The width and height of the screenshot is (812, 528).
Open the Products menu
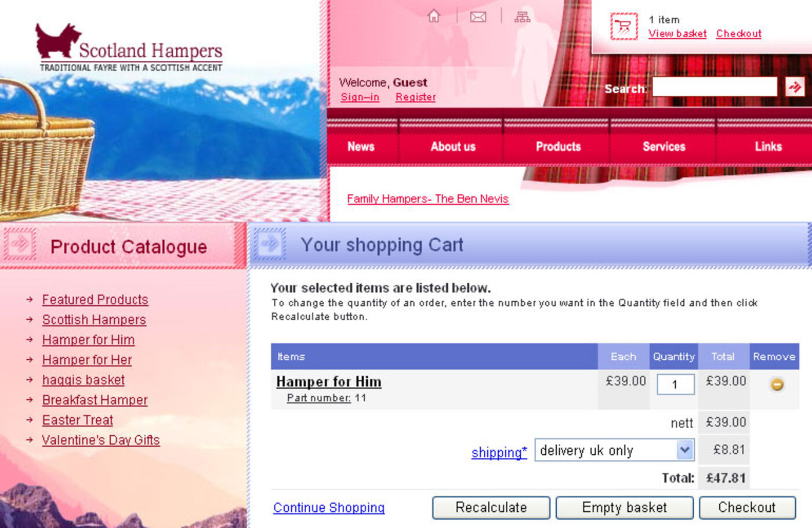(558, 147)
